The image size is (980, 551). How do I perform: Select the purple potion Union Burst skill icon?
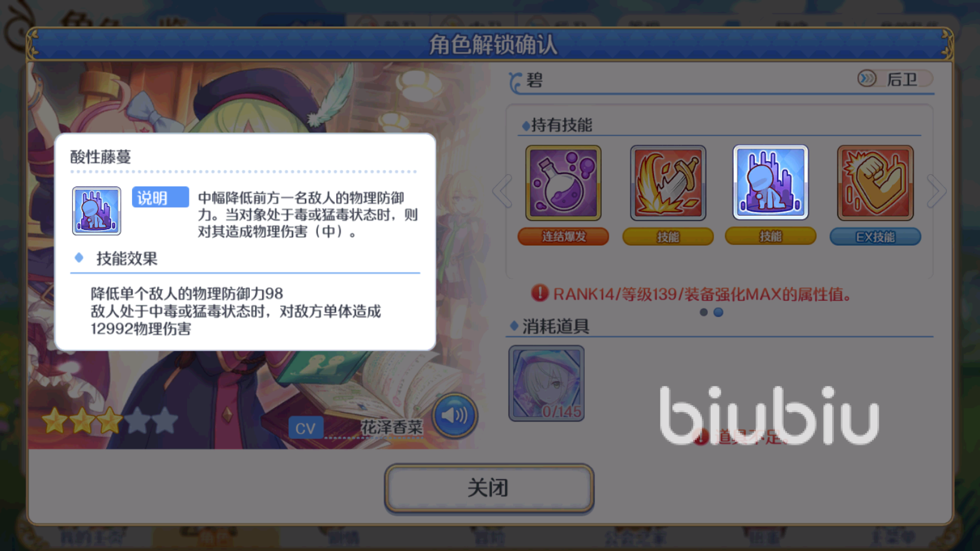(x=564, y=183)
